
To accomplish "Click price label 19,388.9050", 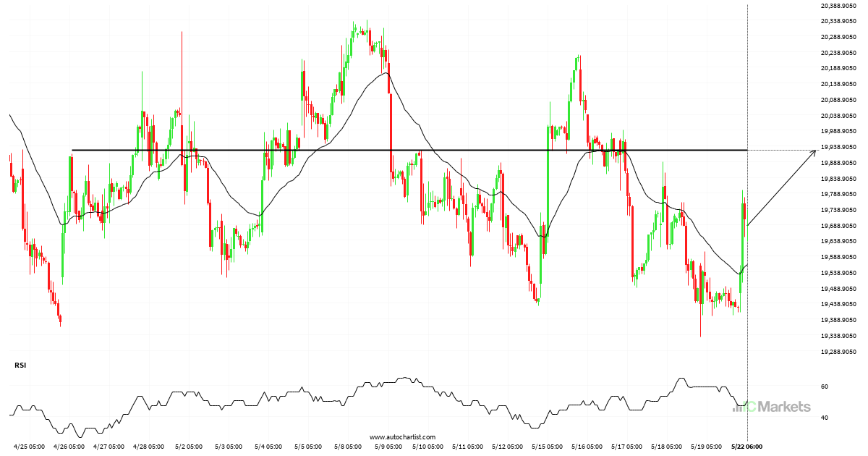I will click(x=840, y=320).
